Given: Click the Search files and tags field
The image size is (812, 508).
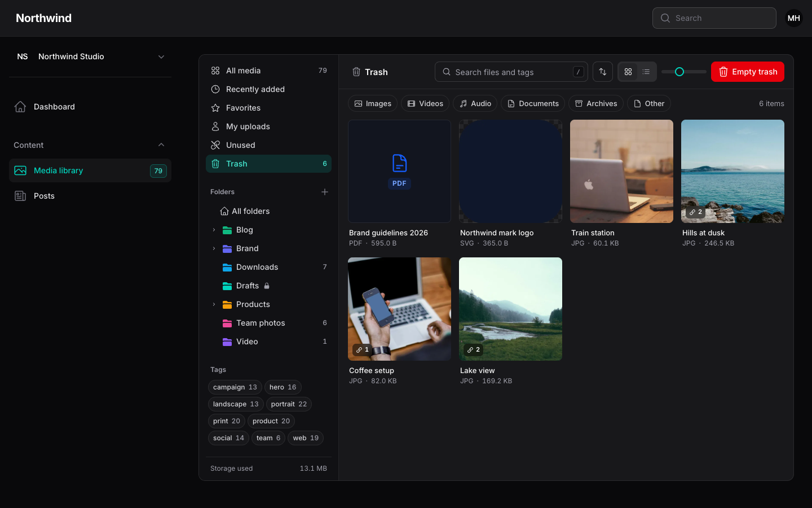Looking at the screenshot, I should pyautogui.click(x=511, y=72).
